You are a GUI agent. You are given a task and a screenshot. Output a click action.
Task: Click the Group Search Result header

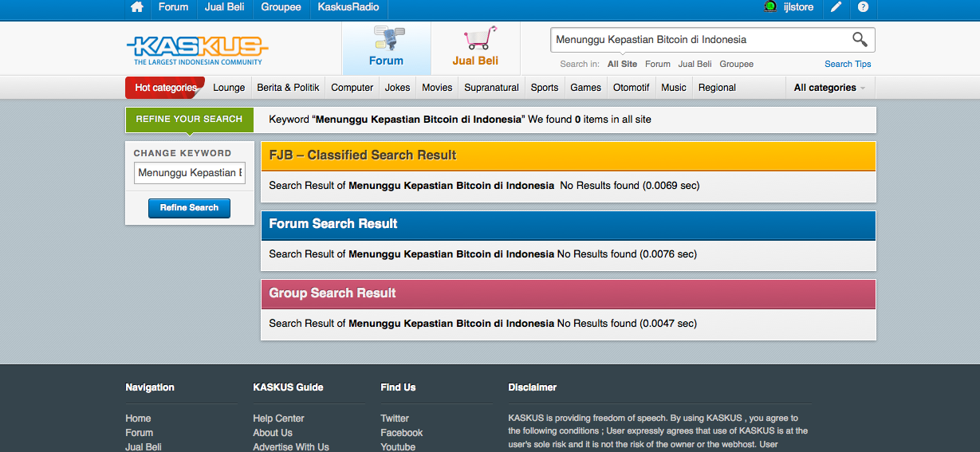coord(568,293)
